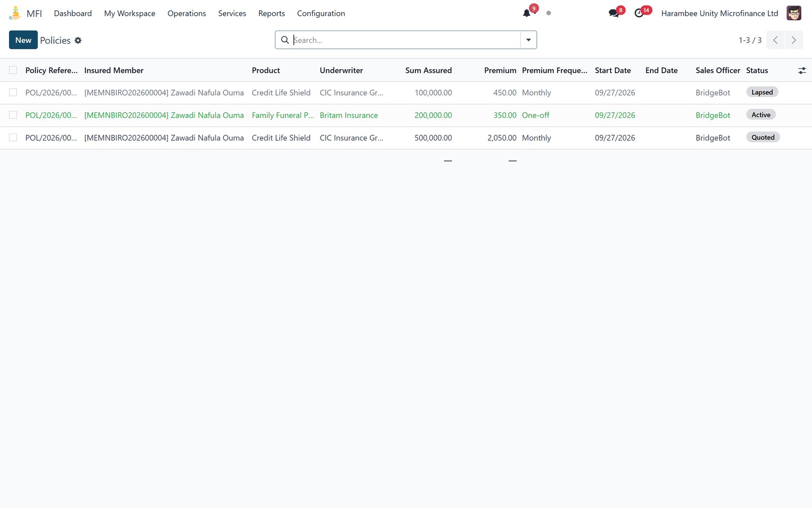
Task: Open the activities clock icon
Action: (639, 13)
